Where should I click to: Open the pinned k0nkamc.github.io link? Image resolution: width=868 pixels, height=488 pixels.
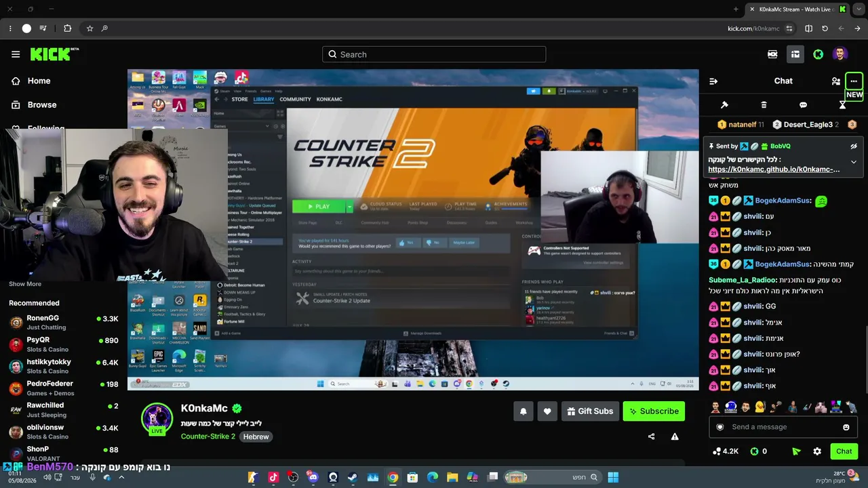point(774,169)
